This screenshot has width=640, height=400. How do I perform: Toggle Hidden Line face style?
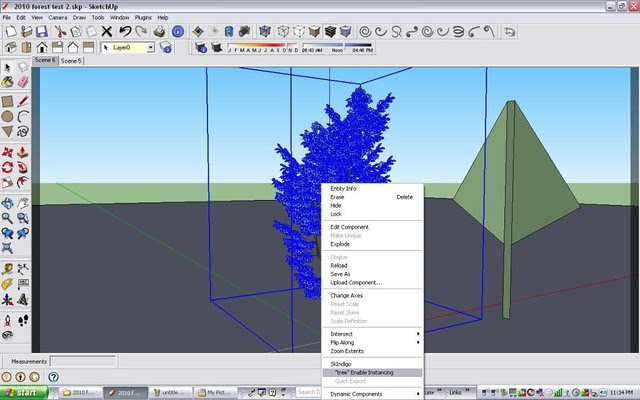299,31
